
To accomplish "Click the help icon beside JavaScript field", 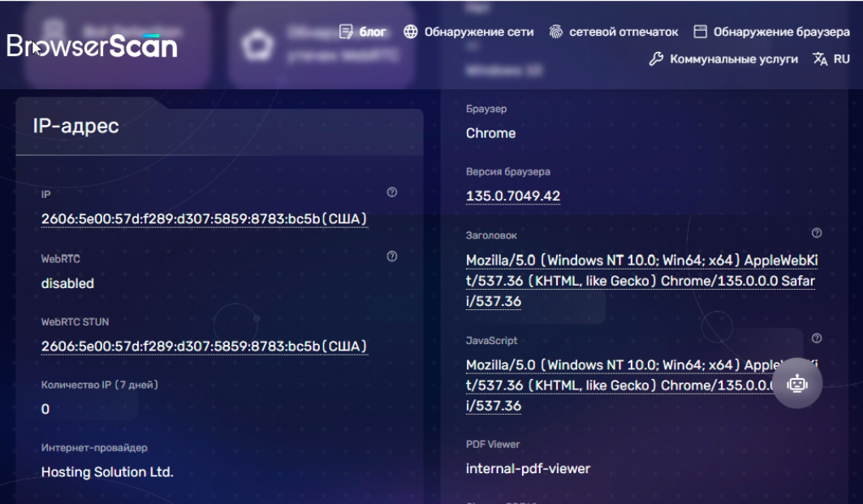I will pos(817,338).
